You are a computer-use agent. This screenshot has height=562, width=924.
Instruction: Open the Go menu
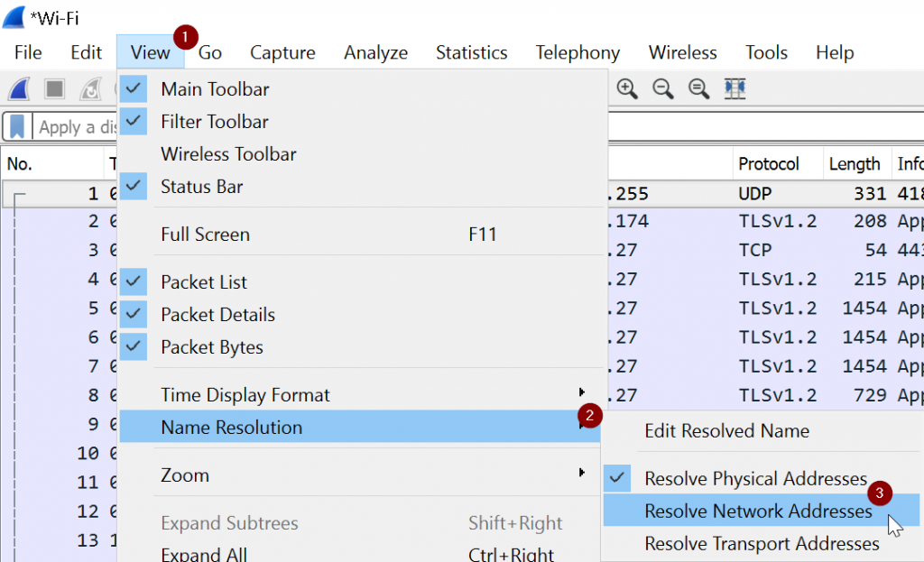209,52
